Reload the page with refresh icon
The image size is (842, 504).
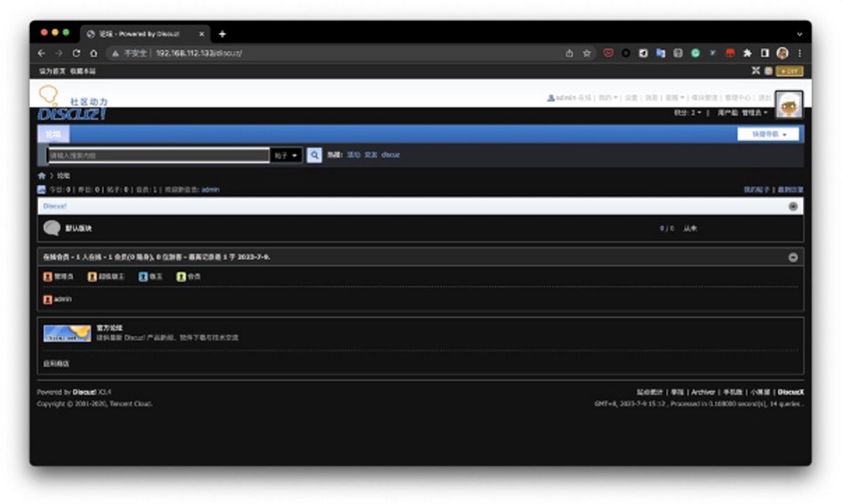click(x=76, y=53)
